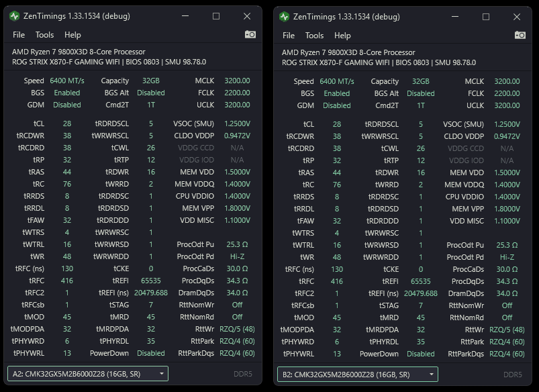Select the 6400 MT/s speed value in left window
The width and height of the screenshot is (539, 392).
pyautogui.click(x=67, y=81)
